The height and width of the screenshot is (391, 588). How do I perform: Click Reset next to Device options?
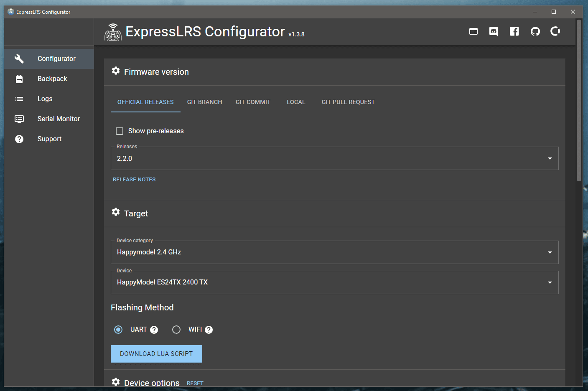click(195, 383)
